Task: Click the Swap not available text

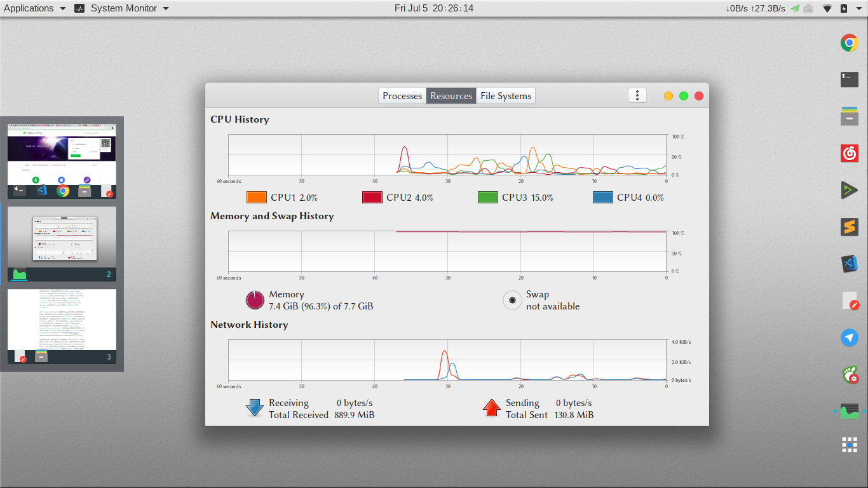Action: 553,301
